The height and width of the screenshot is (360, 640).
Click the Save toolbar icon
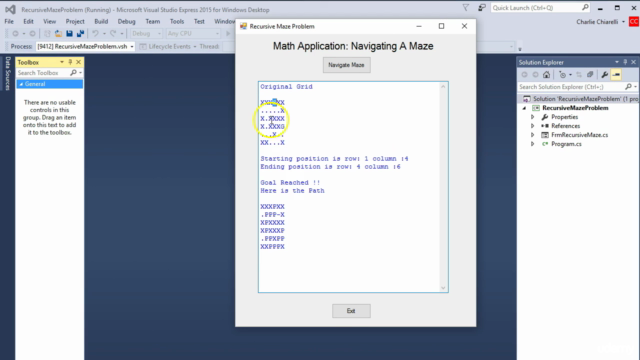point(69,33)
